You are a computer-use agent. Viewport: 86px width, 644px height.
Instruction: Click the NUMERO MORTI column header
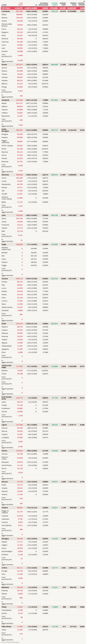click(63, 4)
